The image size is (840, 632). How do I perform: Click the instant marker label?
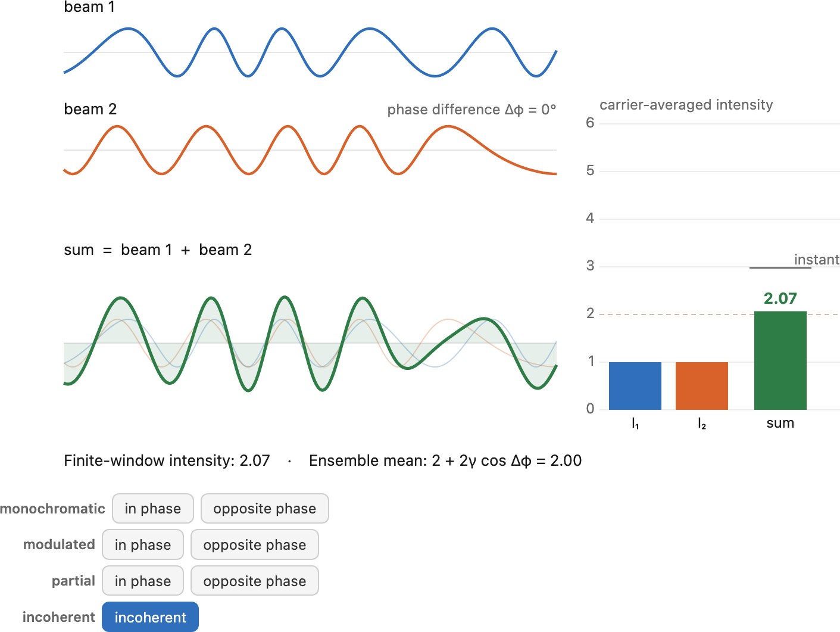click(x=817, y=260)
